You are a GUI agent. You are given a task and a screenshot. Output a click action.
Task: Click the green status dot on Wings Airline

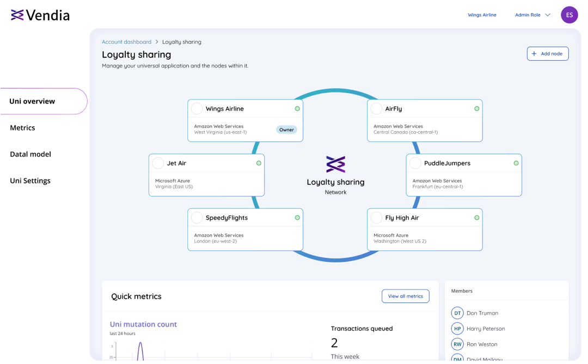click(297, 109)
